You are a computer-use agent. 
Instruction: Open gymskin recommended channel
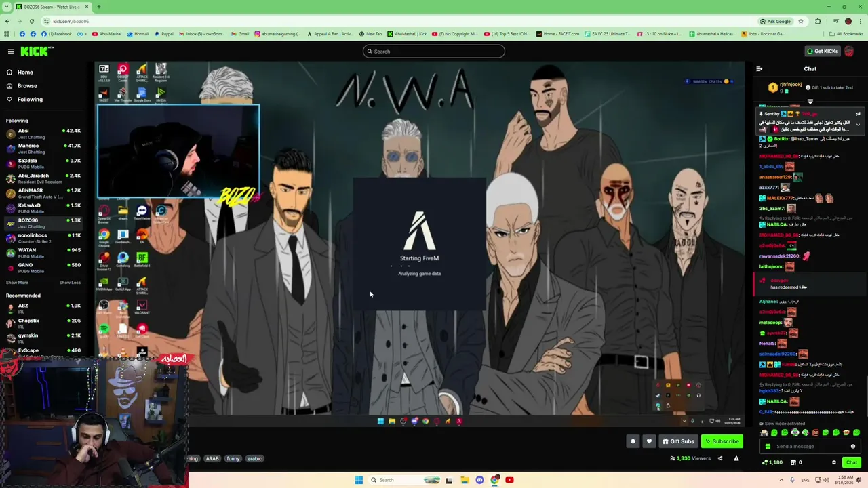[43, 338]
